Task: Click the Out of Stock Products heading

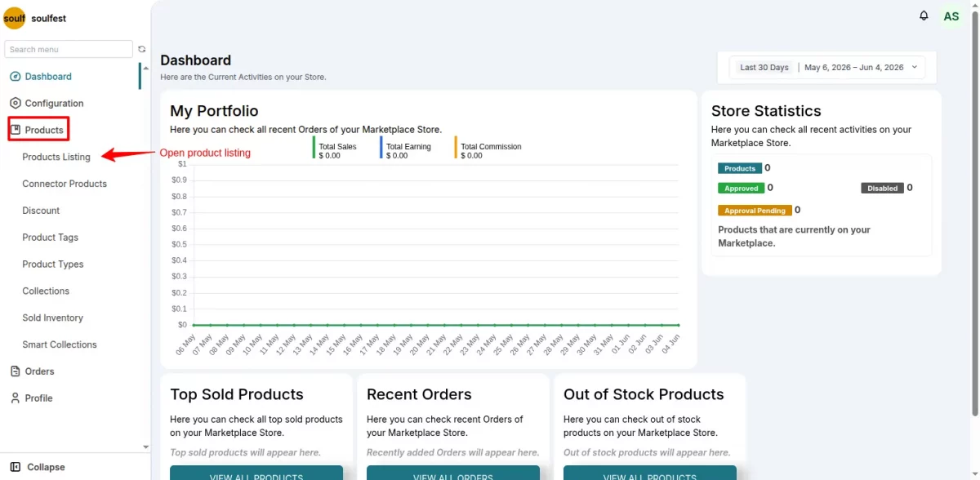Action: coord(644,394)
